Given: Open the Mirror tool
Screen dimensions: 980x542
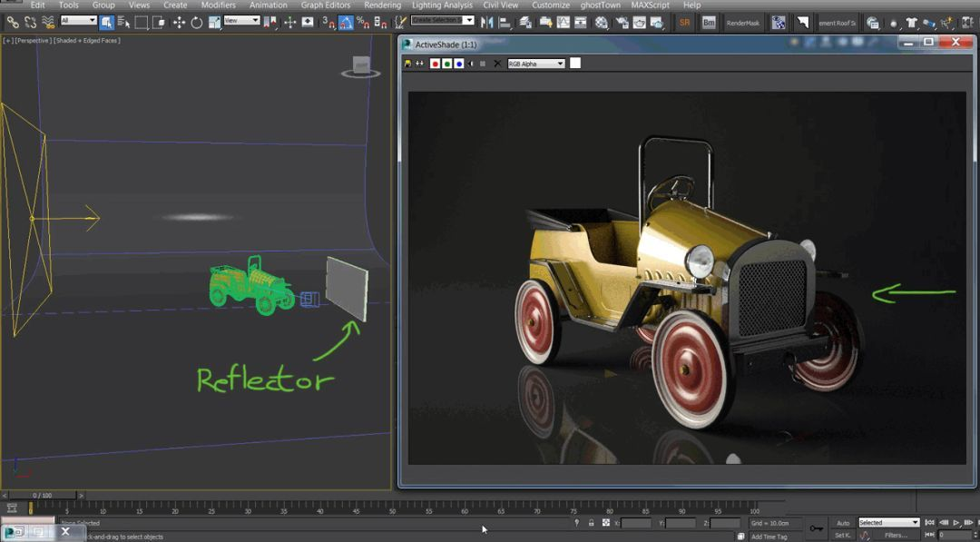Looking at the screenshot, I should 487,22.
